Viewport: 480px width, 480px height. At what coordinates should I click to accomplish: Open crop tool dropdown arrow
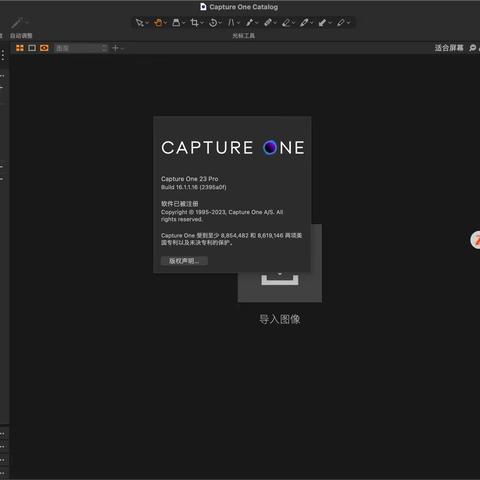point(202,23)
